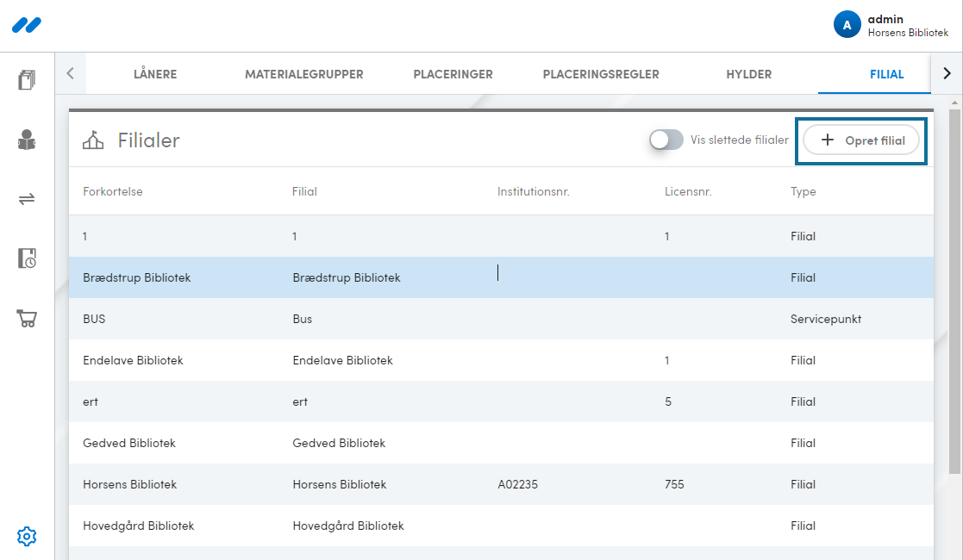Select the Horsens Bibliotek row

pyautogui.click(x=500, y=484)
